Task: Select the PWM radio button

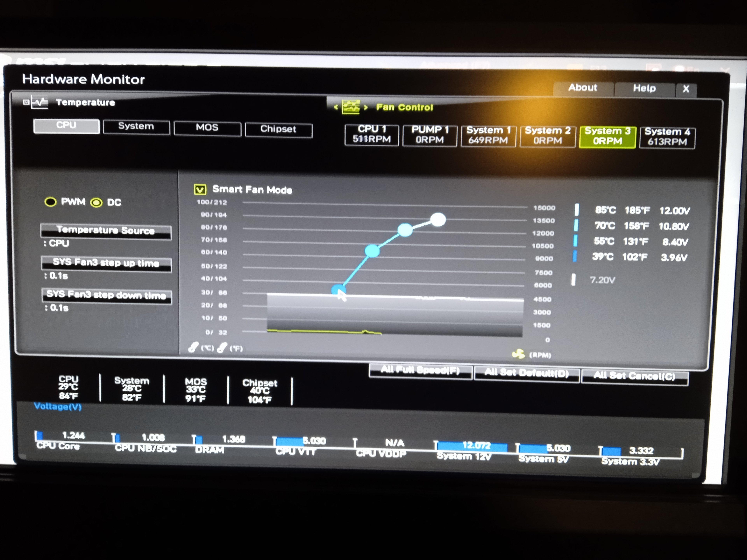Action: pos(51,202)
